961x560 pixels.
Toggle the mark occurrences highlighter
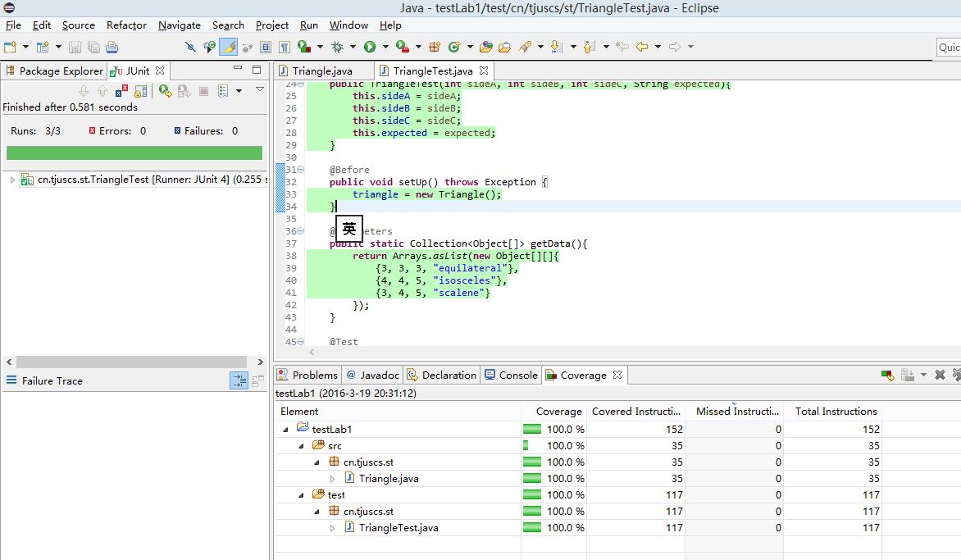coord(229,47)
